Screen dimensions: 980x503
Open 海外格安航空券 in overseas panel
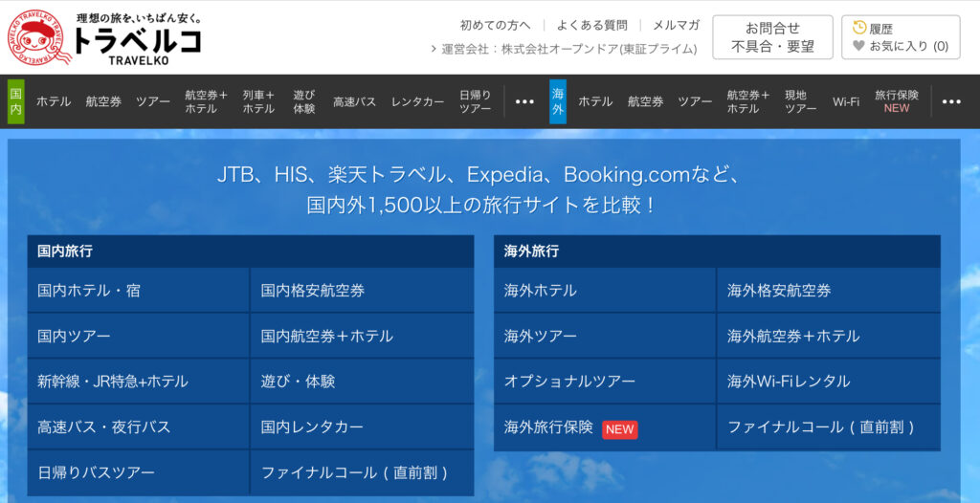tap(779, 290)
